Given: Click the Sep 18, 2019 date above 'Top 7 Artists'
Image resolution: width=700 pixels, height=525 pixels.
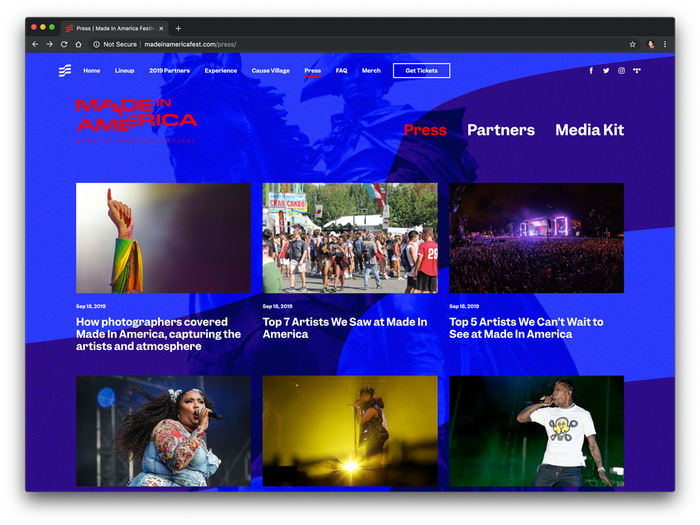Looking at the screenshot, I should coord(277,306).
